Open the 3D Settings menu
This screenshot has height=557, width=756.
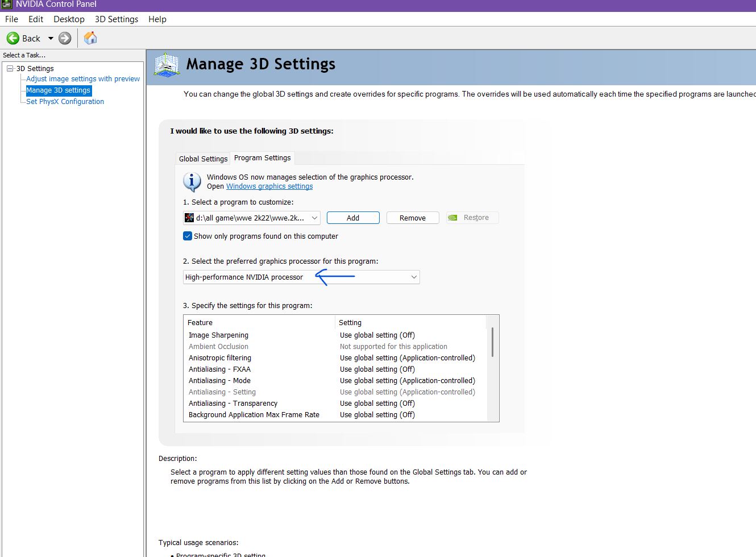pos(117,19)
